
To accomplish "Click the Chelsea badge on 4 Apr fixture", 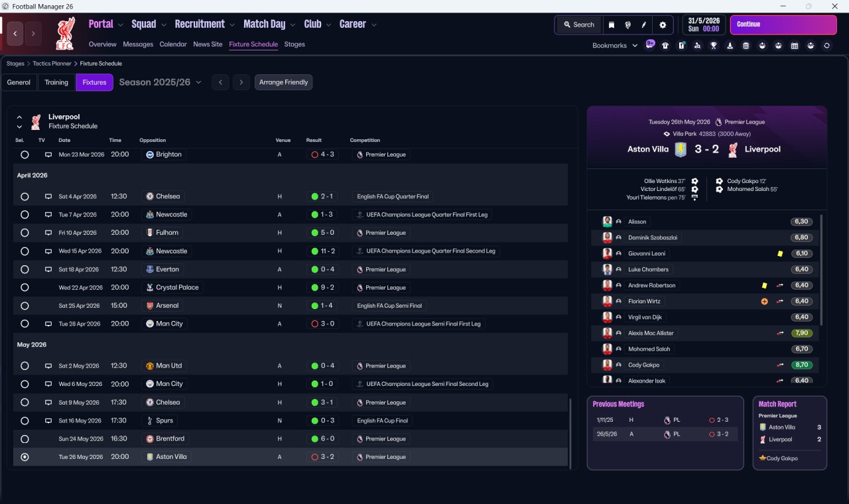I will [x=150, y=196].
